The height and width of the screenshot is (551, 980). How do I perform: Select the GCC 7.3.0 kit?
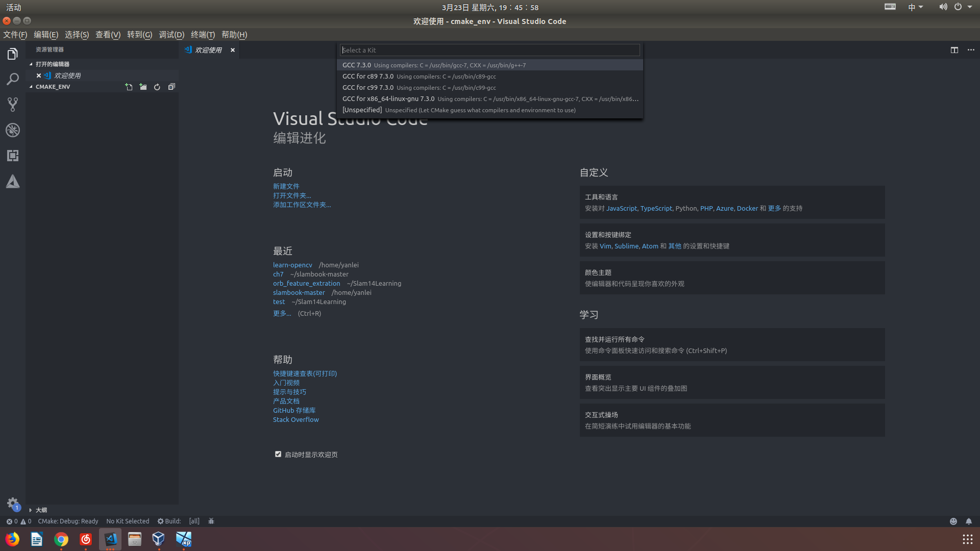coord(489,65)
